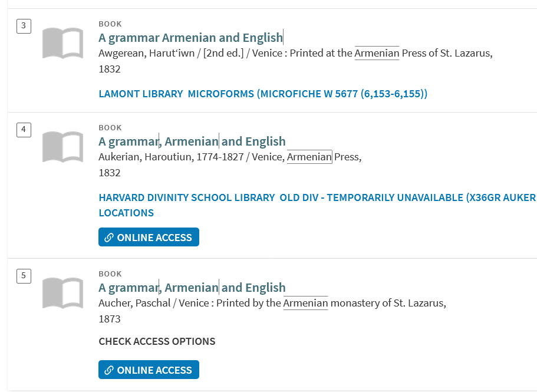Open the title "A grammar Armenian and English" by Awgerean
The width and height of the screenshot is (537, 392).
(190, 38)
